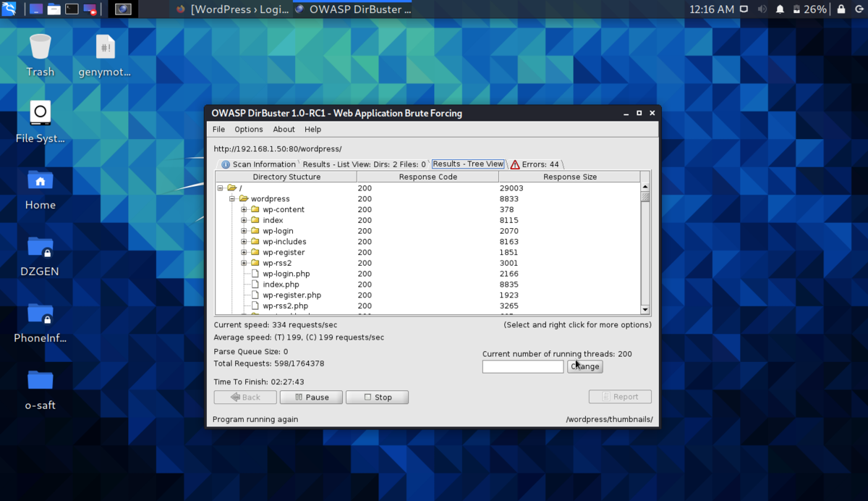The height and width of the screenshot is (501, 868).
Task: Click the Stop button
Action: tap(377, 397)
